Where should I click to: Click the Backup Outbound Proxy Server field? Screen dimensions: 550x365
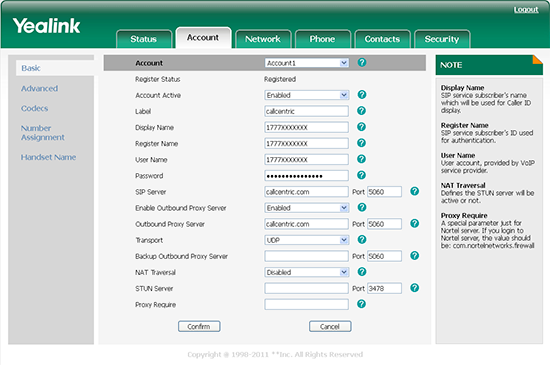pyautogui.click(x=306, y=256)
